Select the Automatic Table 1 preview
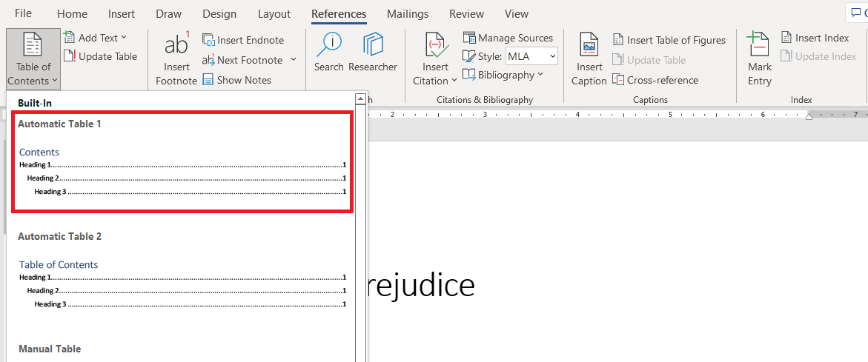Viewport: 868px width, 362px height. (x=182, y=161)
